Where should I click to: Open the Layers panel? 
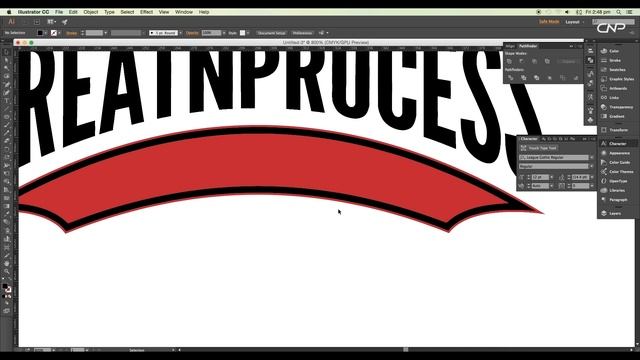pos(616,213)
